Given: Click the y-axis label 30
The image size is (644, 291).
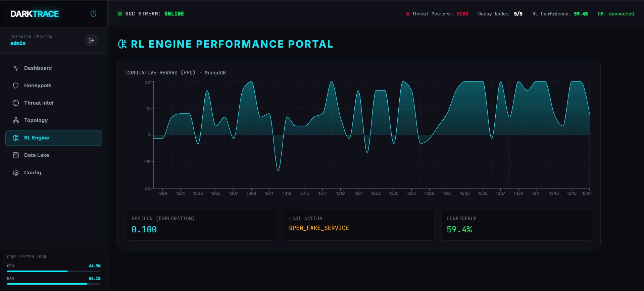Looking at the screenshot, I should pos(148,82).
